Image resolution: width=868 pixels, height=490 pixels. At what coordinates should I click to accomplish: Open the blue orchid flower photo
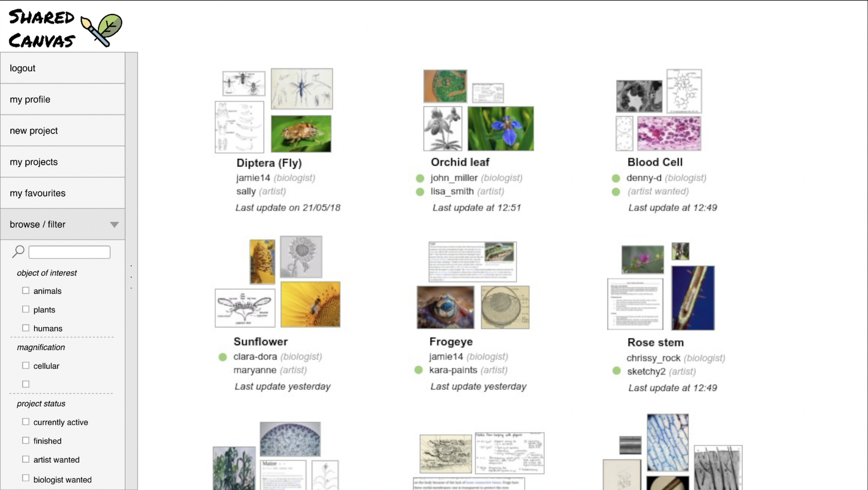500,128
